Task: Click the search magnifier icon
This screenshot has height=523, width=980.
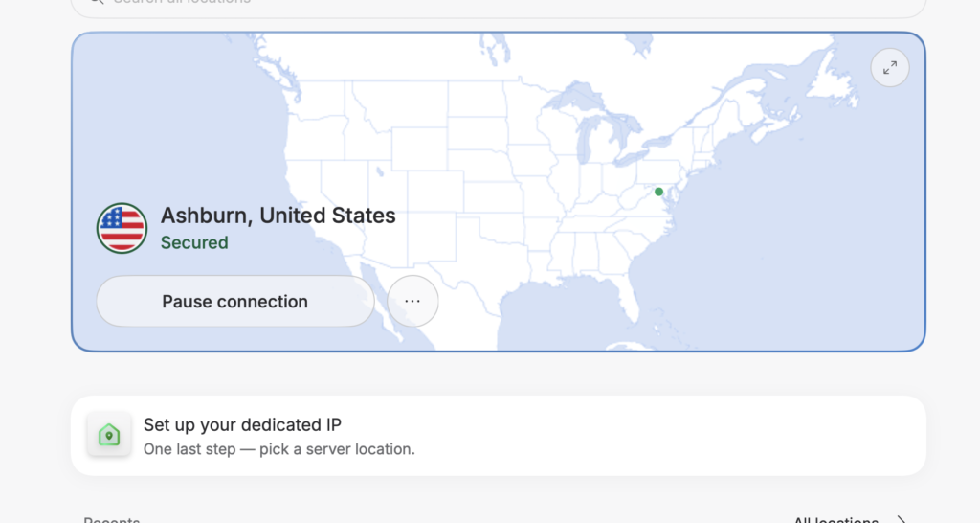Action: 97,2
